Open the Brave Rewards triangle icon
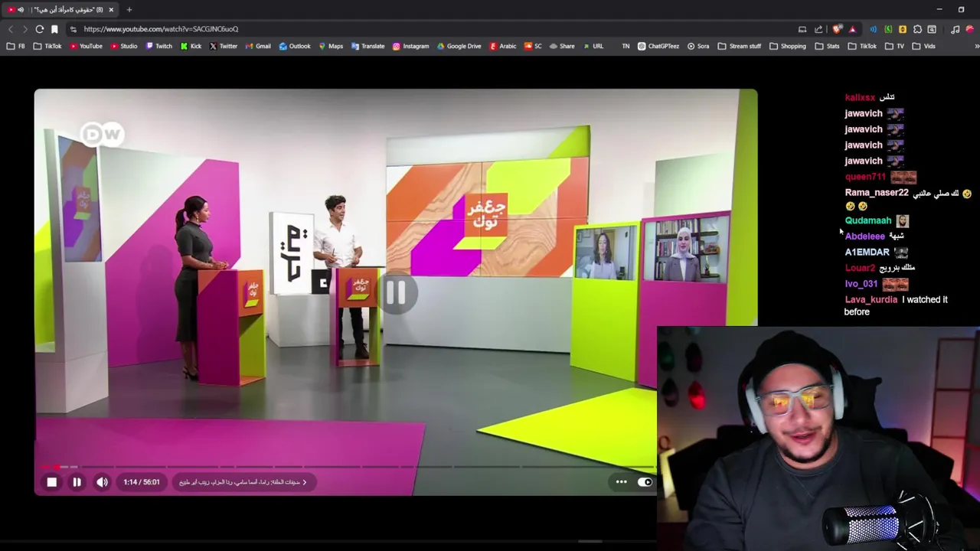 click(x=852, y=29)
